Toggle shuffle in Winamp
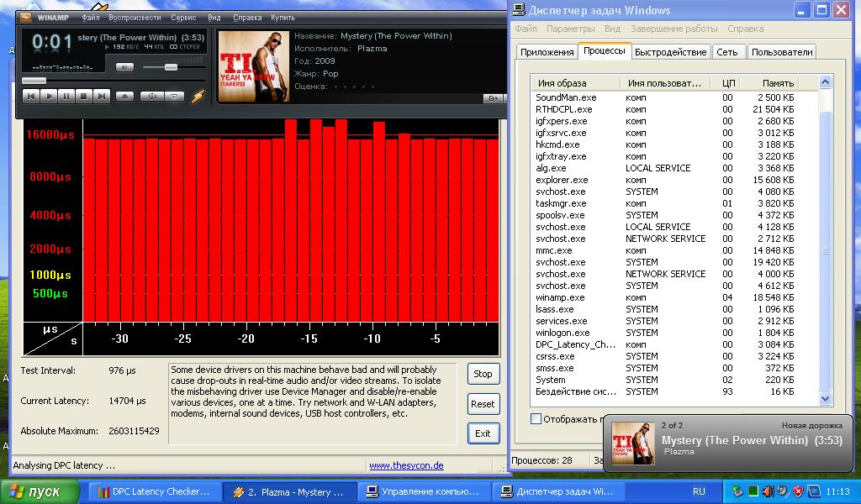This screenshot has height=504, width=861. pos(152,96)
